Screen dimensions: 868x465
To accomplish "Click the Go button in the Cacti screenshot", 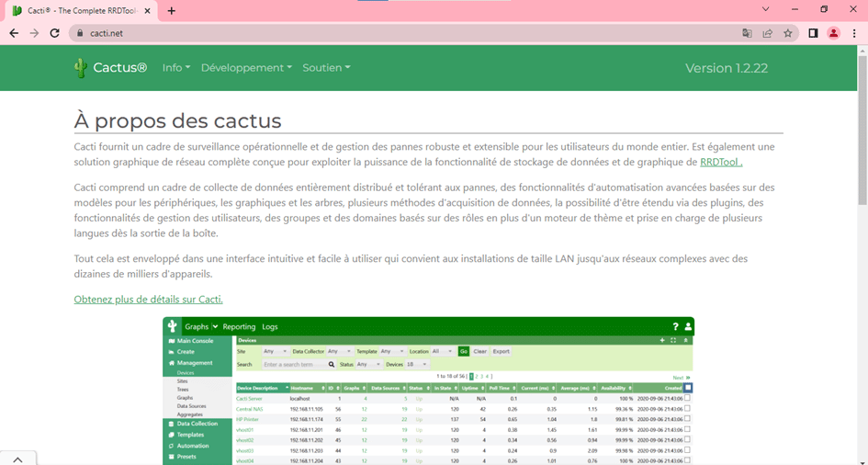I will click(463, 352).
